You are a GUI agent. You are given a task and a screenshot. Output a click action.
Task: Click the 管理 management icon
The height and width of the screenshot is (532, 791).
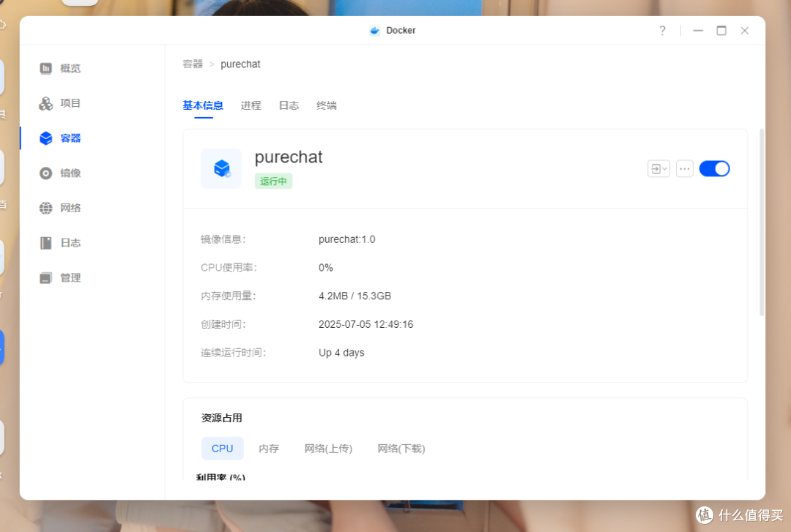pos(45,278)
